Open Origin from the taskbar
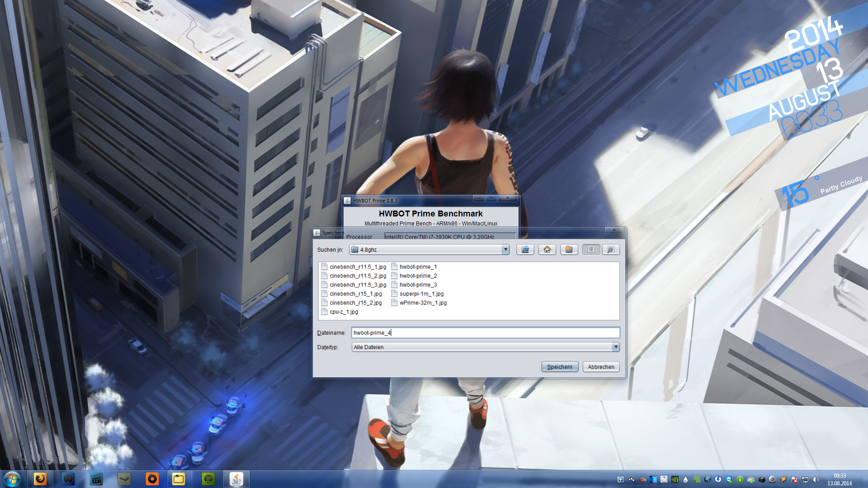Screen dimensions: 868x488 click(152, 479)
